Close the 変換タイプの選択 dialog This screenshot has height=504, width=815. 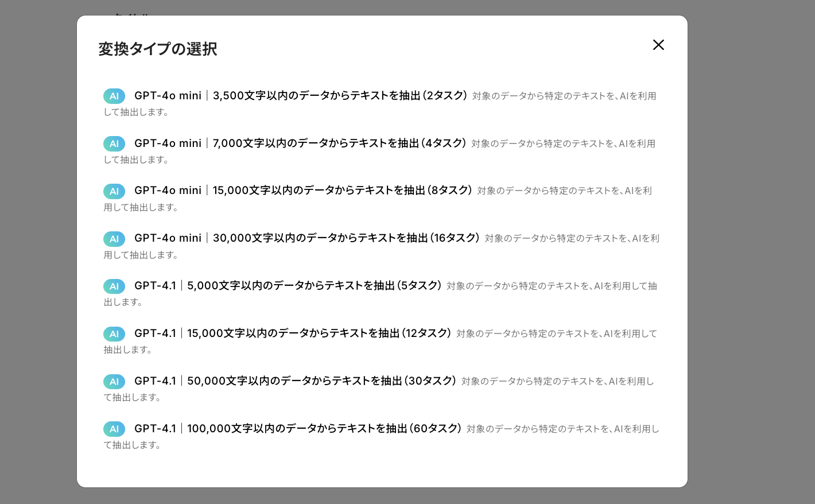658,45
